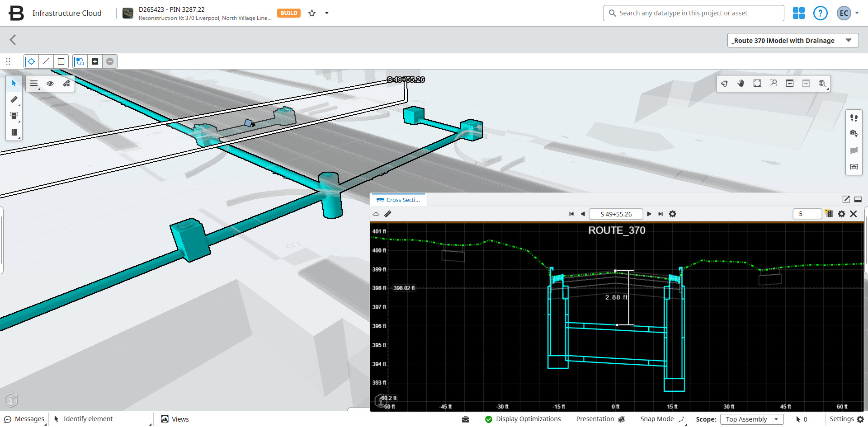Viewport: 868px width, 427px height.
Task: Open the Walk tool with footprints icon
Action: pyautogui.click(x=854, y=118)
